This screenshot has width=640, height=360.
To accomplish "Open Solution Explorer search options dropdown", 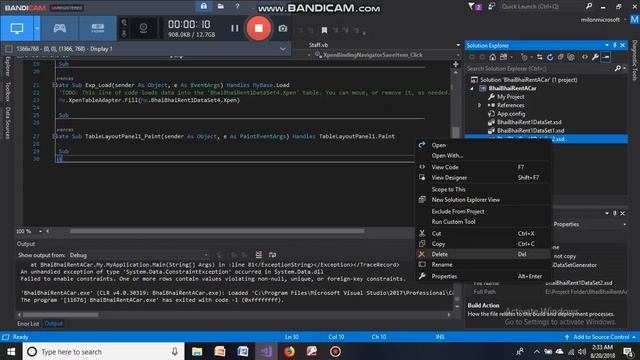I will [x=624, y=69].
